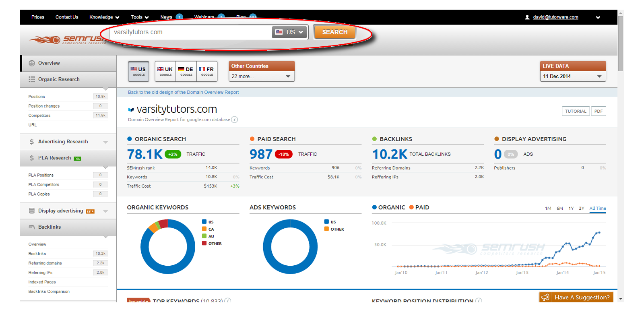Click the SEMrush logo

click(67, 39)
